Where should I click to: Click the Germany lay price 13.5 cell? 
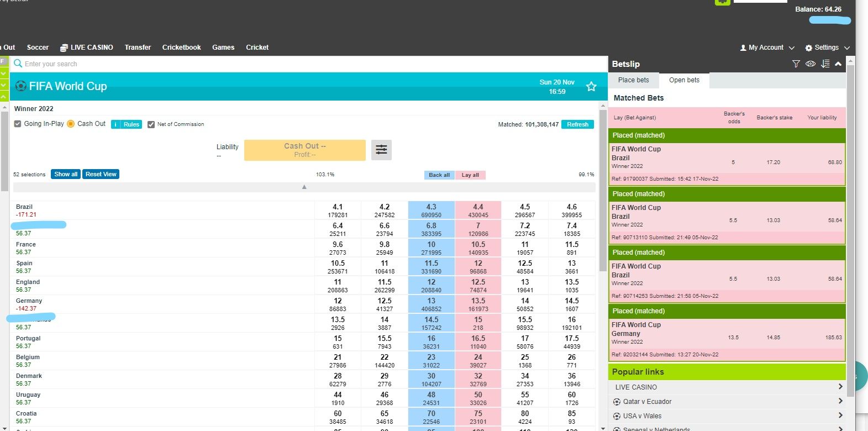[478, 304]
